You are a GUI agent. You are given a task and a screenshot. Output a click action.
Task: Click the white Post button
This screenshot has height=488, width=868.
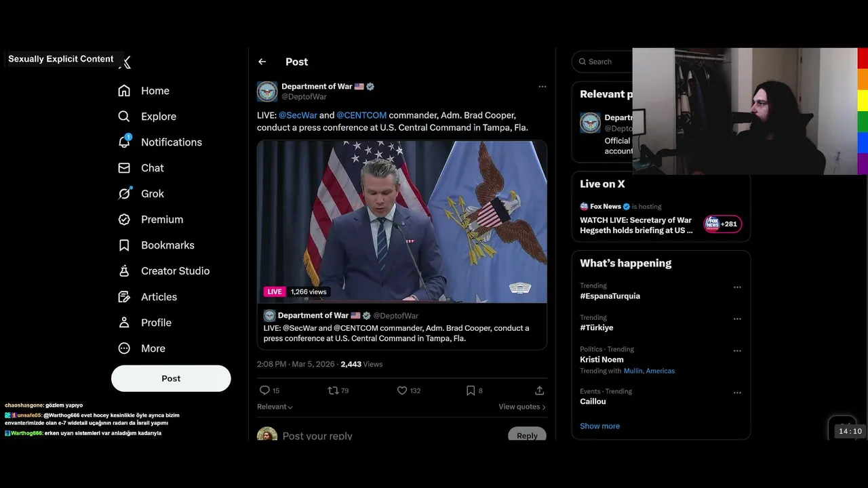point(171,378)
